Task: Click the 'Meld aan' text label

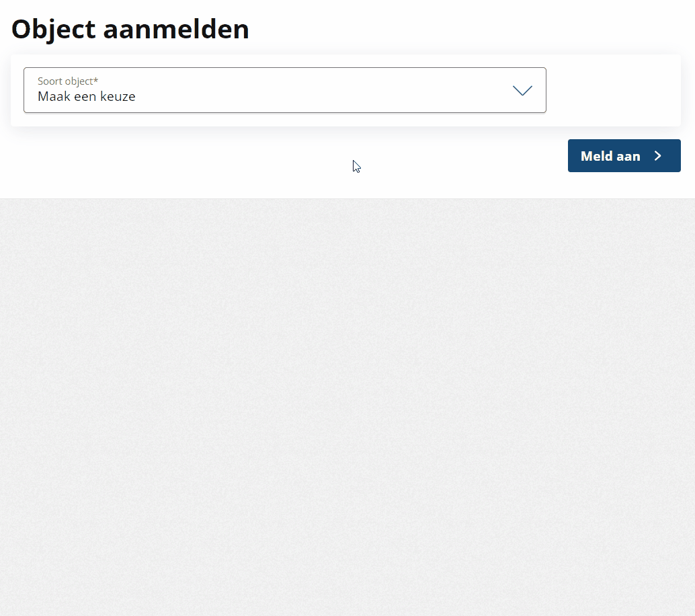Action: (610, 156)
